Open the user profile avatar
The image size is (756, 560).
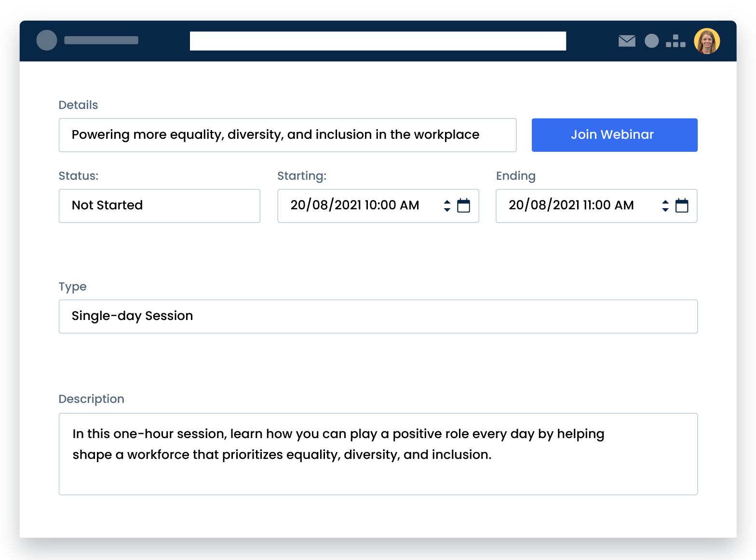pyautogui.click(x=707, y=41)
